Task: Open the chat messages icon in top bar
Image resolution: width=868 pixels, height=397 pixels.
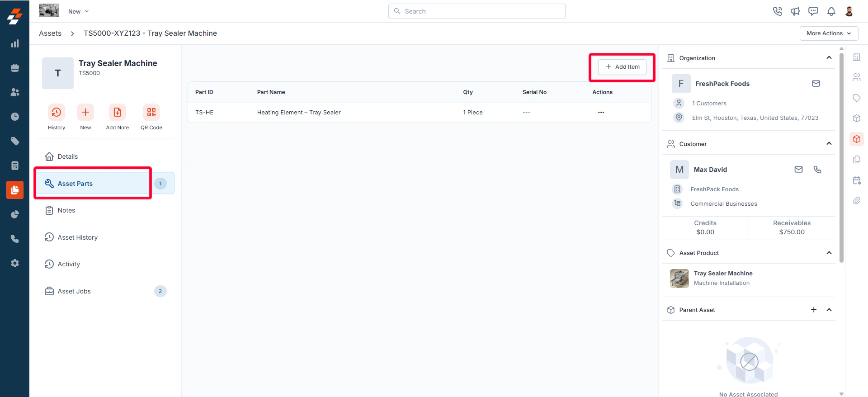Action: [x=813, y=11]
